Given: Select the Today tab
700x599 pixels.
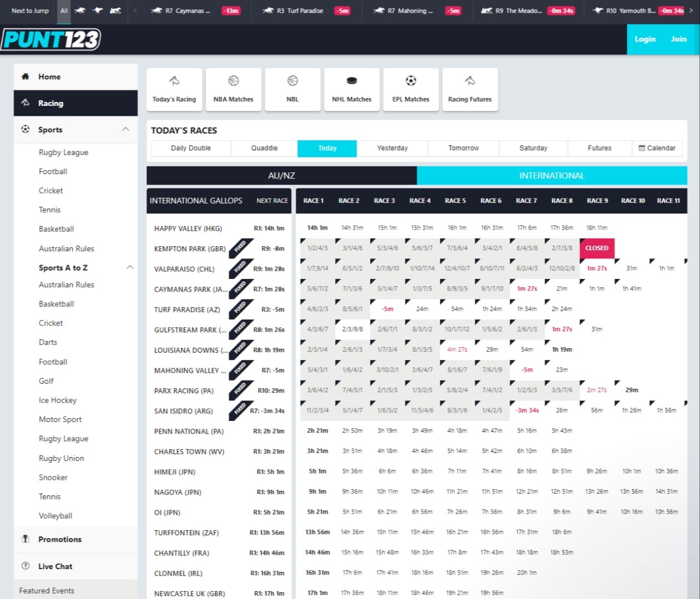Looking at the screenshot, I should [x=327, y=148].
